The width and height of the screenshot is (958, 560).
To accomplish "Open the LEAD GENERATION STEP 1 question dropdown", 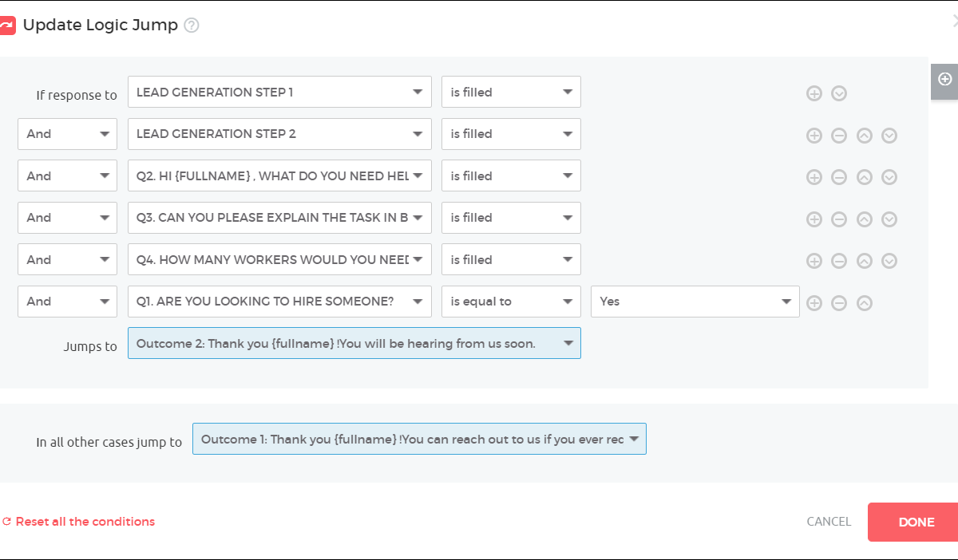I will click(279, 92).
